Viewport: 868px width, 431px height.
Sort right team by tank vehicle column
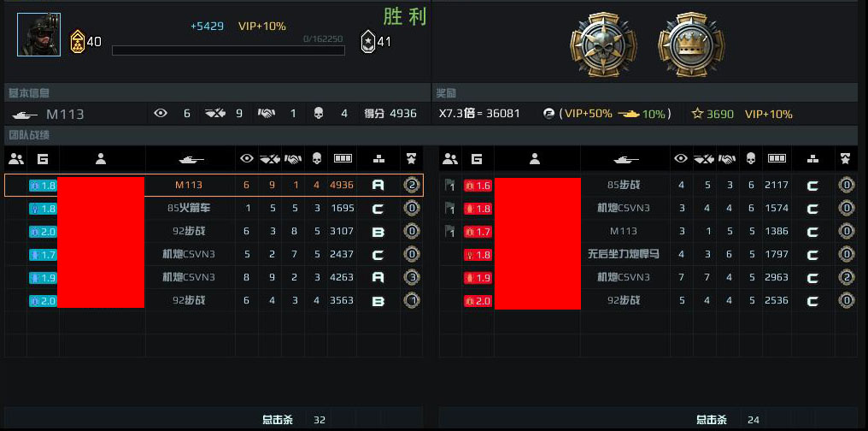pos(625,160)
